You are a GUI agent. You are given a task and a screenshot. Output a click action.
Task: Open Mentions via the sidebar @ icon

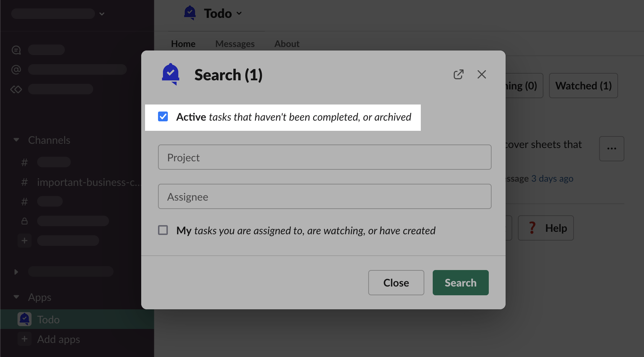[x=16, y=69]
